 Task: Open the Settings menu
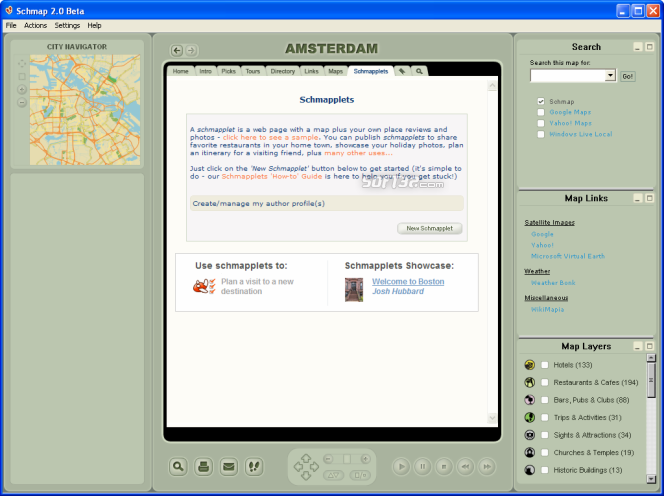coord(67,25)
